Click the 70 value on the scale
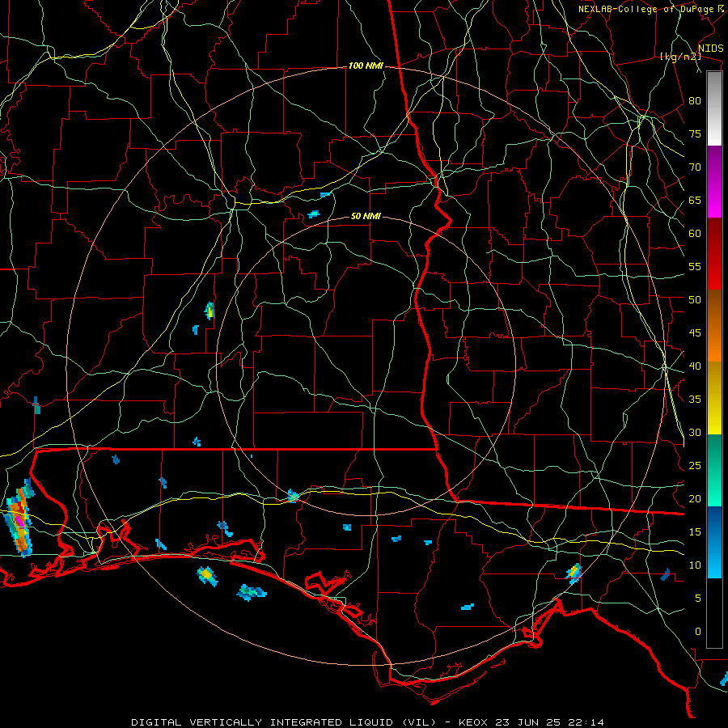This screenshot has width=728, height=728. (x=695, y=167)
